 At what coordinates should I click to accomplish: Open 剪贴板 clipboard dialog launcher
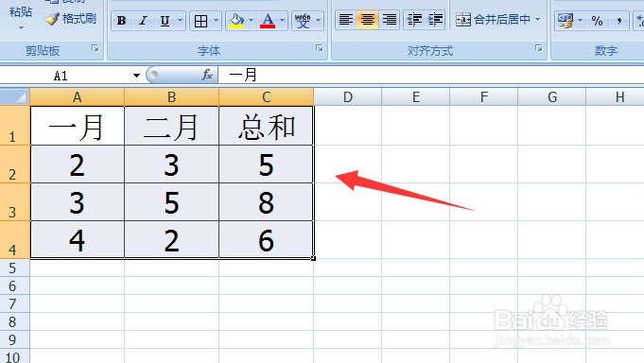(x=96, y=48)
